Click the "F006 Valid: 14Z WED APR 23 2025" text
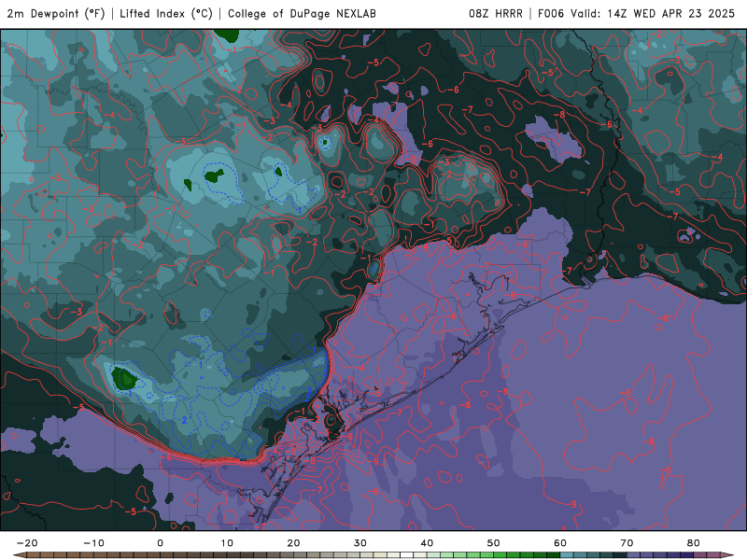Screen dimensions: 747x560 click(636, 13)
